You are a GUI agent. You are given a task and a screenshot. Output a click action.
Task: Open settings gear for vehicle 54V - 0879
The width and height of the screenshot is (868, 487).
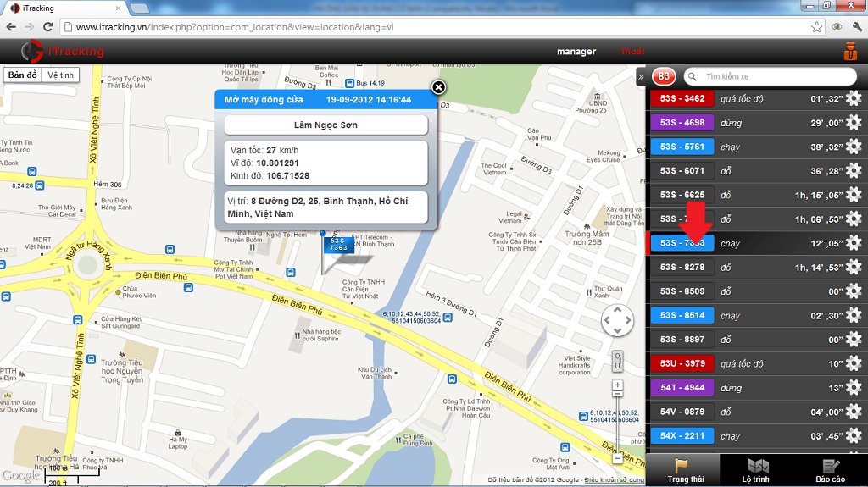[x=854, y=412]
